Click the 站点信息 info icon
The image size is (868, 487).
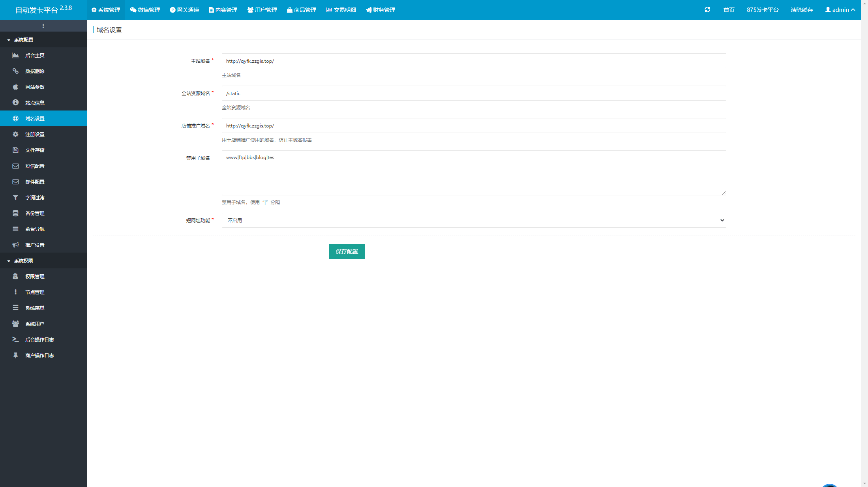(15, 103)
